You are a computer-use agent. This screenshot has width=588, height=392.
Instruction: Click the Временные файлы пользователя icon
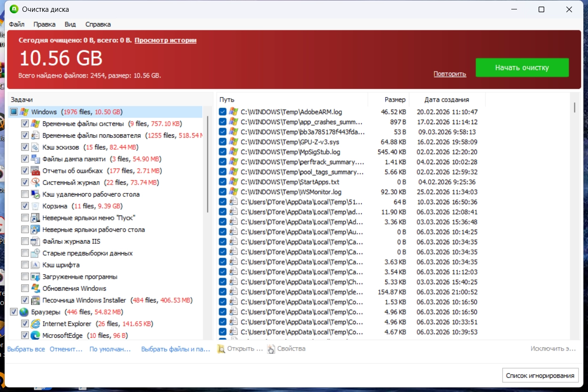click(x=35, y=136)
